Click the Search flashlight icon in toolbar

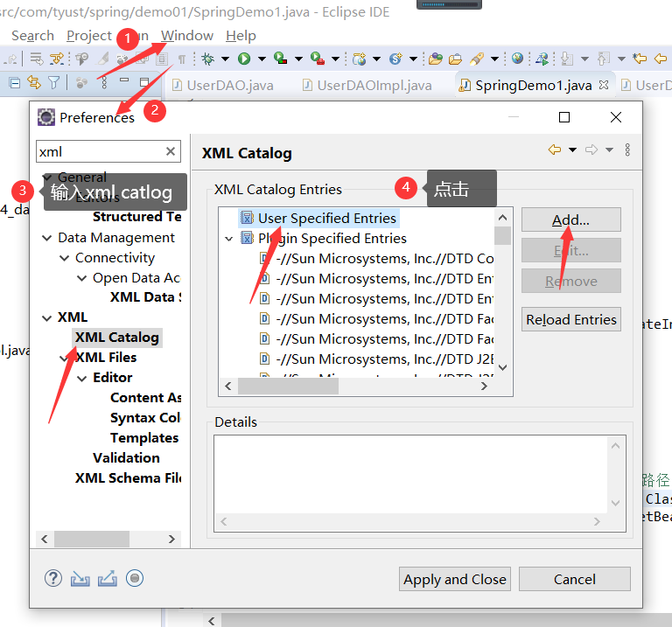point(476,59)
